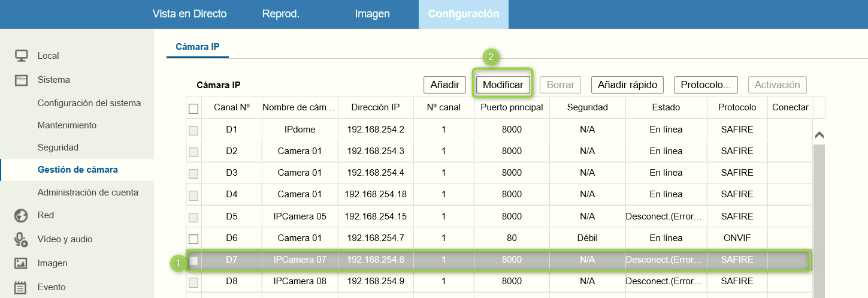Viewport: 868px width, 298px height.
Task: Click IP address 192.168.254.8
Action: pyautogui.click(x=376, y=260)
